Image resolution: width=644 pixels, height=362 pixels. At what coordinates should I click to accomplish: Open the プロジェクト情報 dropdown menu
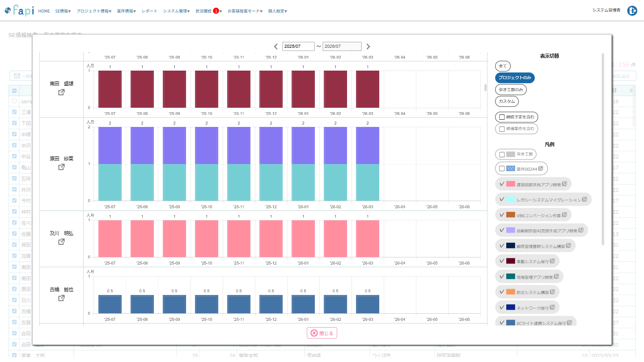94,11
